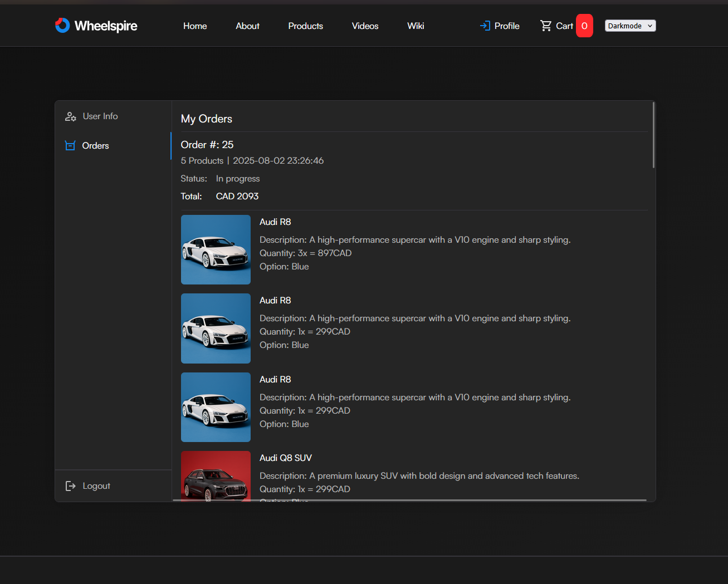Switch to the User Info tab
728x584 pixels.
(x=100, y=116)
